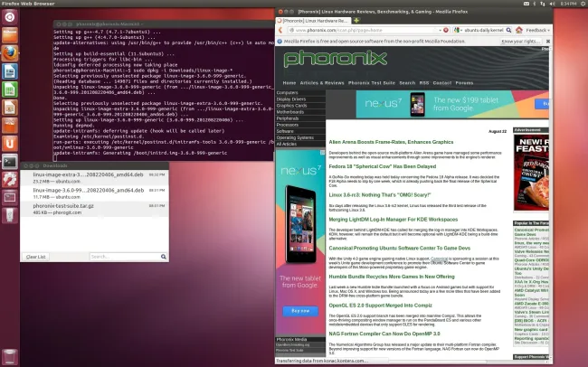Open the power menu in top panel
Screen dimensions: 588x367
click(x=583, y=4)
